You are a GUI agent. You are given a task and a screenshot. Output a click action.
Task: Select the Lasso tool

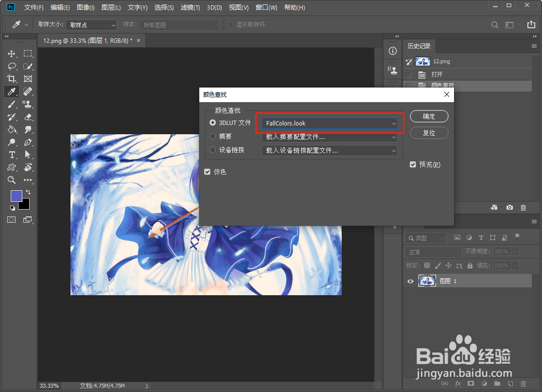[x=11, y=67]
